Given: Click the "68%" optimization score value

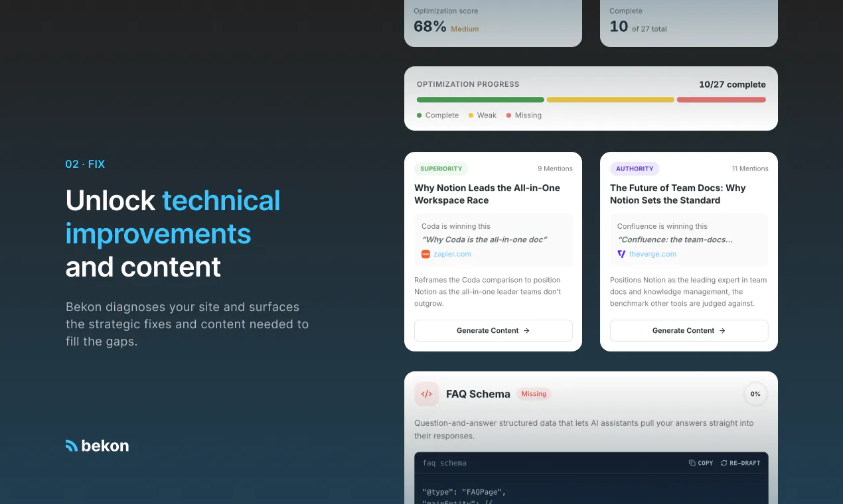Looking at the screenshot, I should click(x=430, y=27).
